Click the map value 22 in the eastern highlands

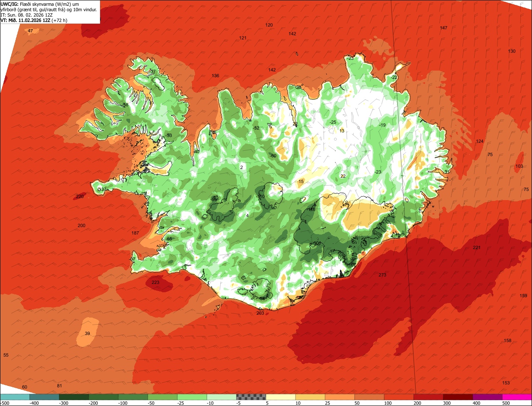tap(343, 176)
